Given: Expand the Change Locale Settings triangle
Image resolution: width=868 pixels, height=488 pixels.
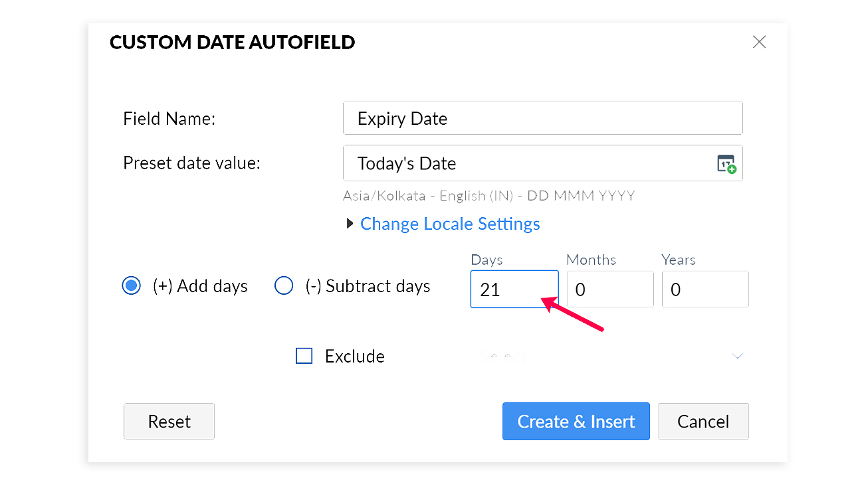Looking at the screenshot, I should pyautogui.click(x=350, y=224).
